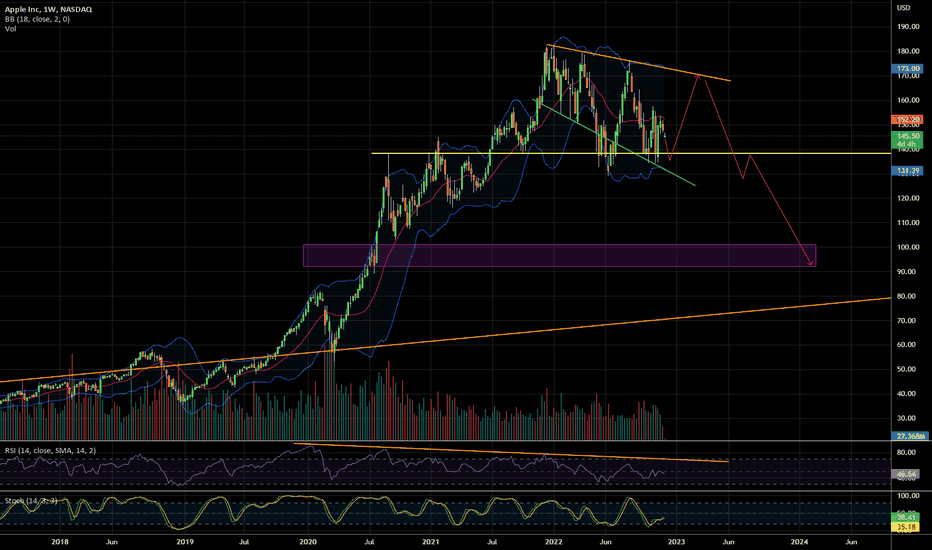Click the 27.368M volume value tag
Screen dimensions: 932x550
coord(911,436)
